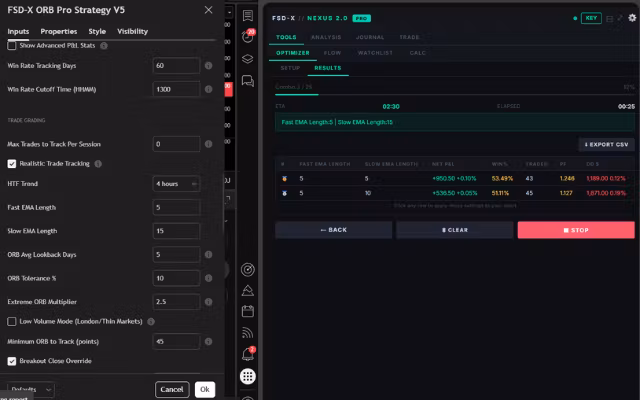Edit Win Rate Tracking Days field
Viewport: 640px width, 400px height.
coord(176,66)
